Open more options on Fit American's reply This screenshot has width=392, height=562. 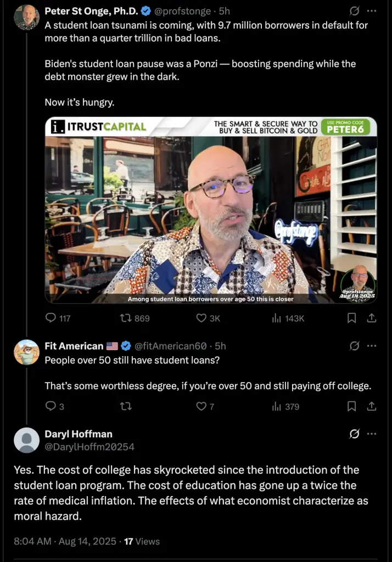click(x=372, y=346)
